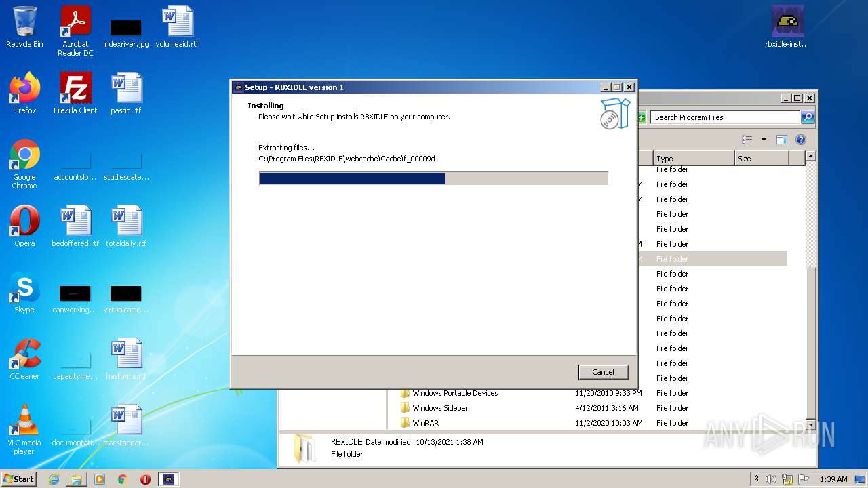Viewport: 868px width, 488px height.
Task: Select the virtualcame... desktop file
Action: (x=126, y=298)
